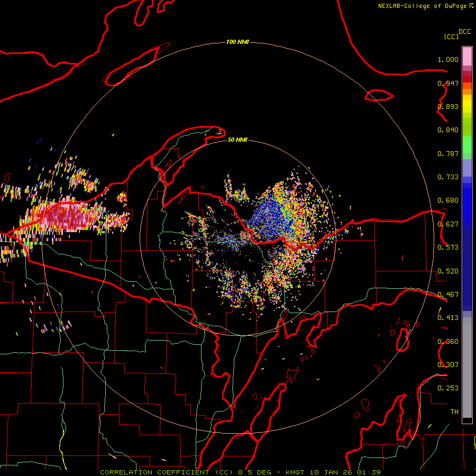Click the 0.520 scale value
The width and height of the screenshot is (476, 476).
point(448,271)
